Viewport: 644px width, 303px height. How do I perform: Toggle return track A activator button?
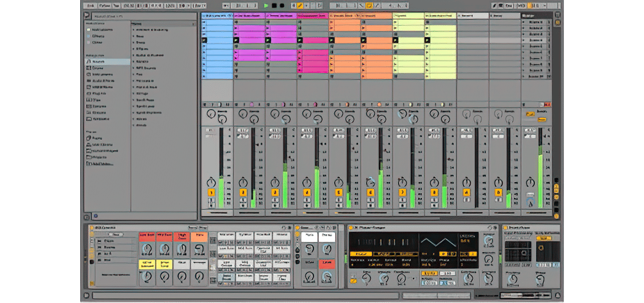coord(466,193)
